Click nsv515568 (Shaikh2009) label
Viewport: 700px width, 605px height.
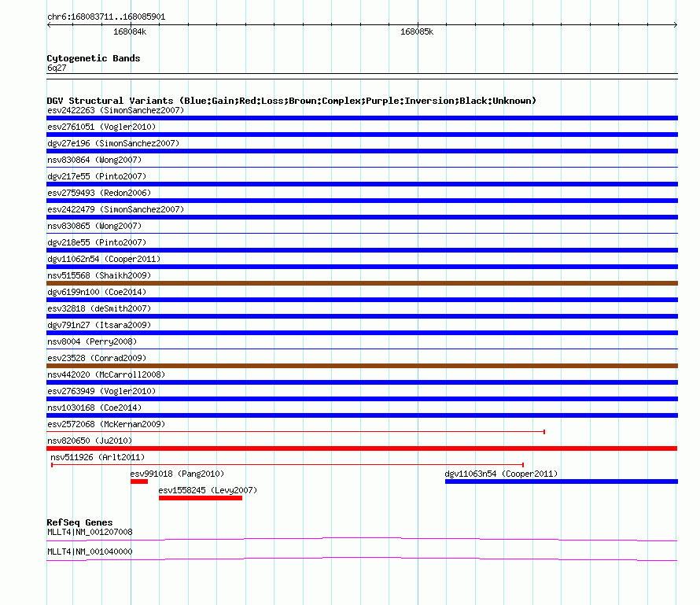(x=99, y=275)
